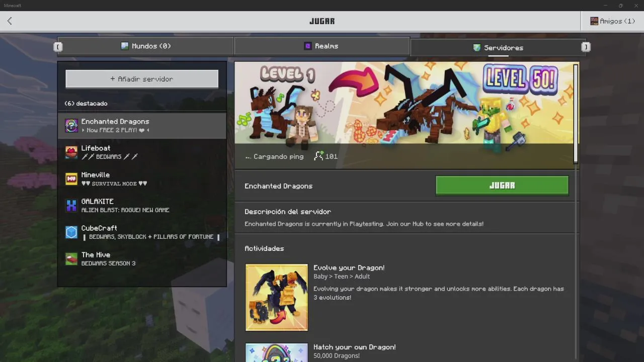Select the Mineville server icon
Screen dimensions: 644x362
point(71,178)
